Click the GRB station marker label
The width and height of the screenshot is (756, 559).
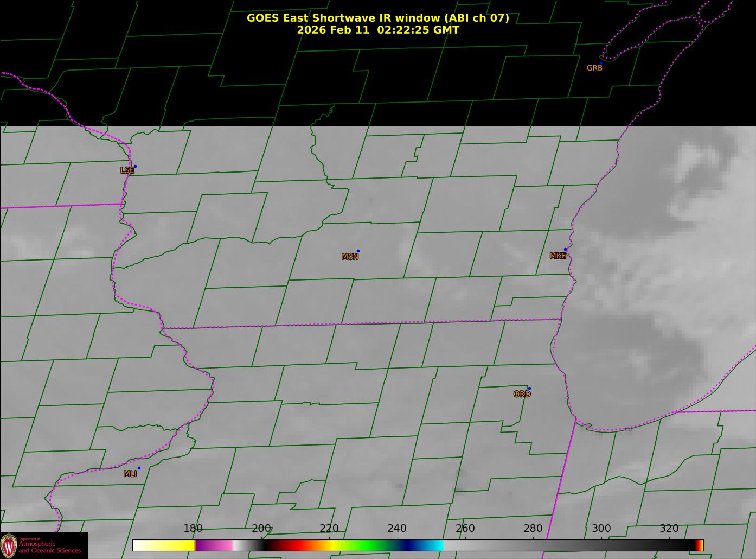(594, 68)
